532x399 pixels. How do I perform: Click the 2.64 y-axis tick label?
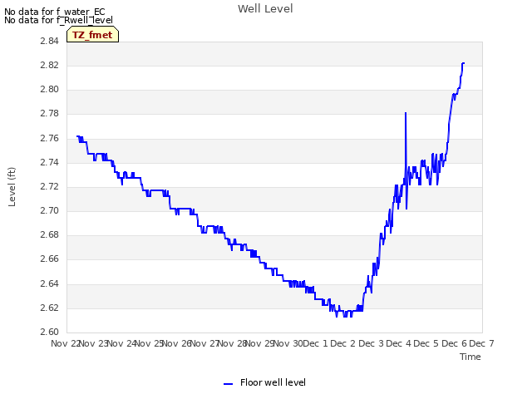(49, 283)
